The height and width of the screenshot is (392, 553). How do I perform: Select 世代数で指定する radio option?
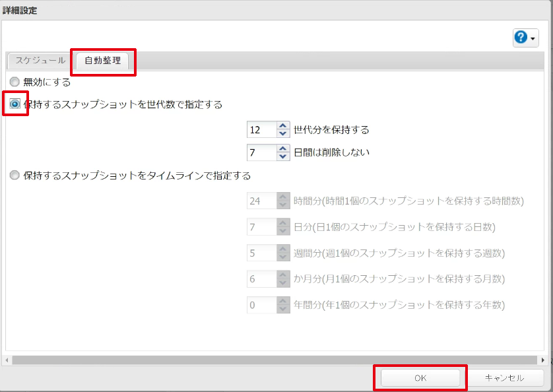click(x=15, y=104)
